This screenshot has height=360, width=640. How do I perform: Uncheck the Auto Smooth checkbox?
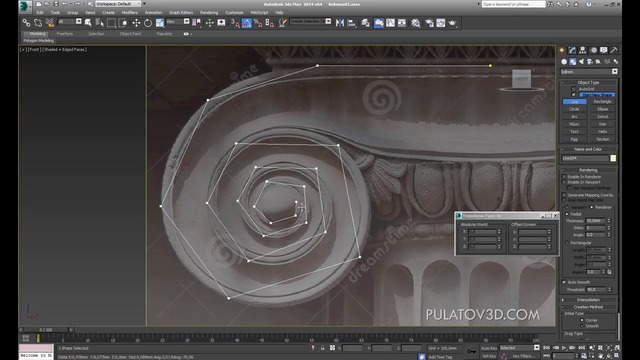coord(564,282)
